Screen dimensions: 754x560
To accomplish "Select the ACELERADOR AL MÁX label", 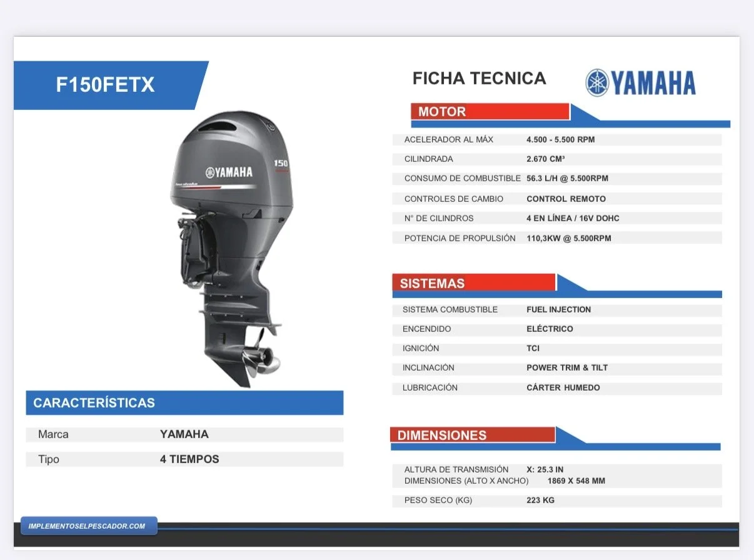I will pos(449,139).
